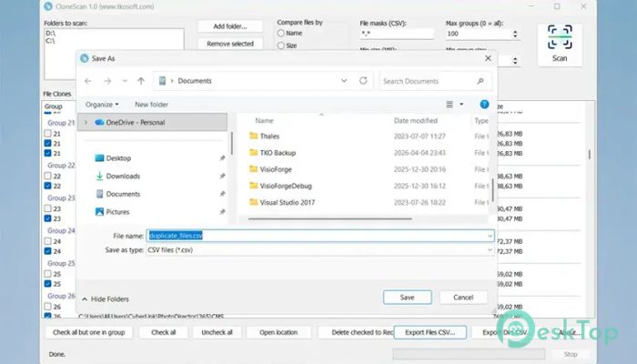
Task: Click the Cancel button
Action: [463, 298]
